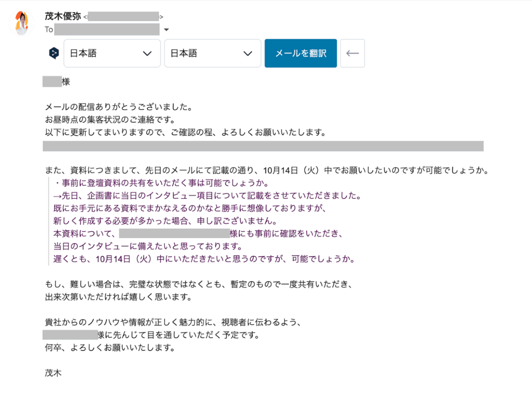Viewport: 532px width, 404px height.
Task: Click the sender's profile avatar
Action: click(x=22, y=23)
